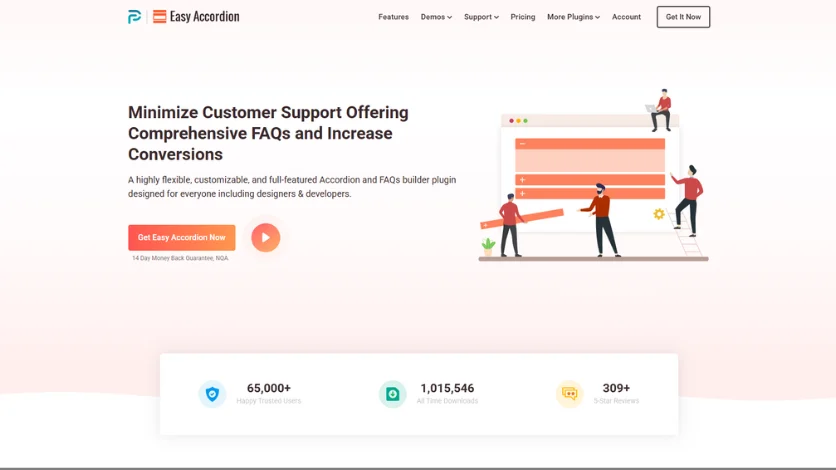The image size is (836, 470).
Task: Expand the More Plugins dropdown
Action: [573, 17]
